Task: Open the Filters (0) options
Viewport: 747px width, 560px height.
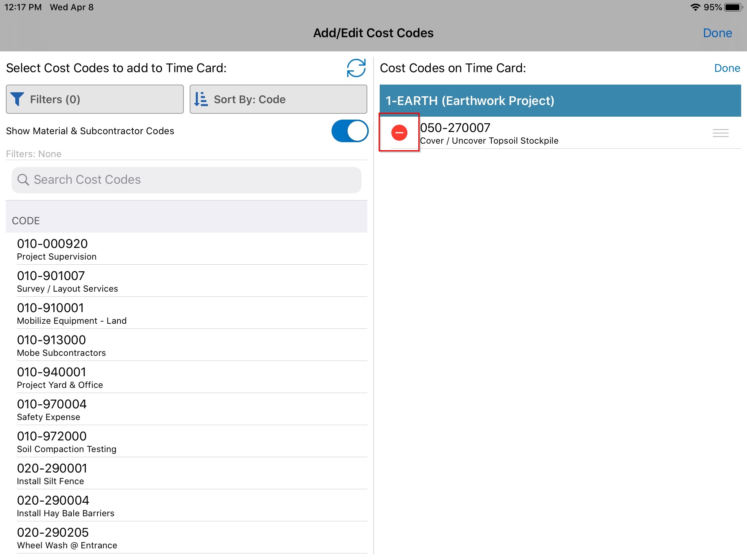Action: [95, 99]
